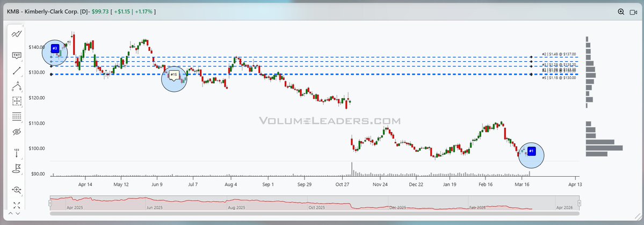Click the diamond end of the $130.00 line
Viewport: 644px width, 225px height.
[x=531, y=74]
